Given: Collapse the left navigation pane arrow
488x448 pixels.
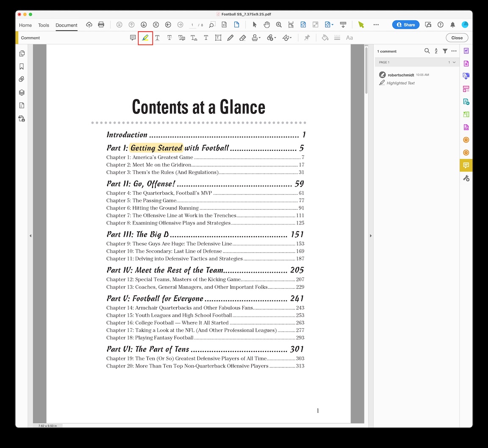Looking at the screenshot, I should [30, 236].
